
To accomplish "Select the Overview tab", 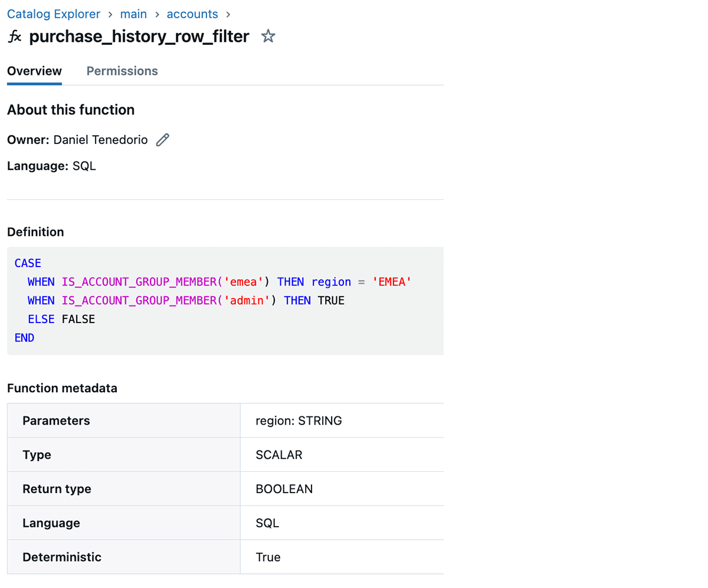I will pos(34,71).
